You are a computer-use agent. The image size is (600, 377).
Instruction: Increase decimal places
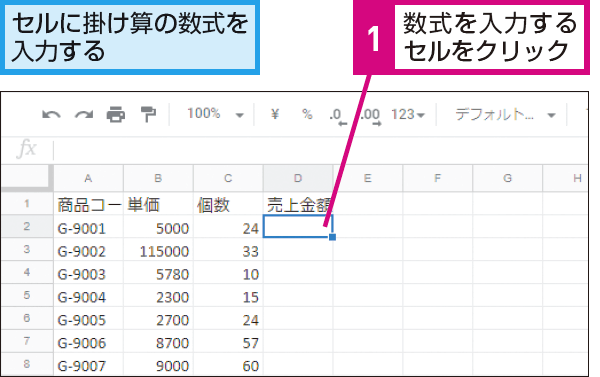[370, 116]
